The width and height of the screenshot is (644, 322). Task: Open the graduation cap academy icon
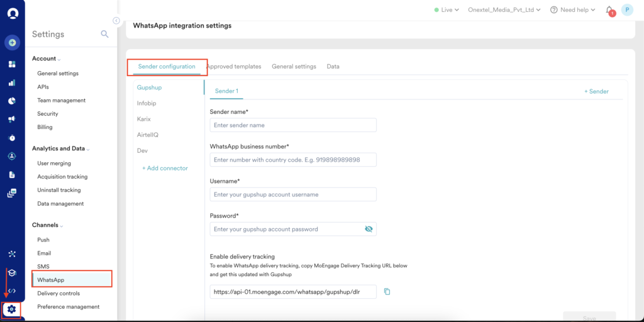12,273
